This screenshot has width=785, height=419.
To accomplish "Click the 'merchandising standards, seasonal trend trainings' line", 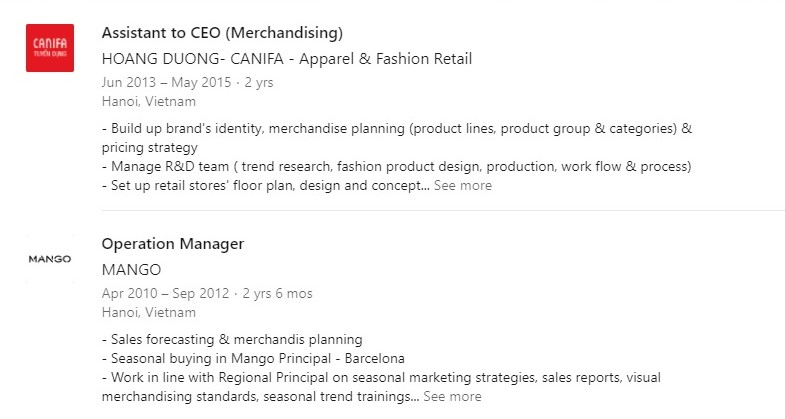I will tap(260, 396).
